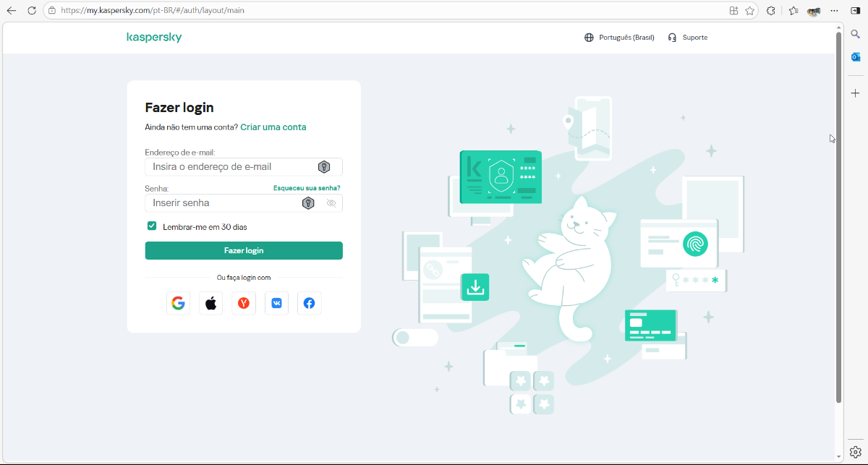Screen dimensions: 868x465
Task: Focus the e-mail address input field
Action: [244, 167]
